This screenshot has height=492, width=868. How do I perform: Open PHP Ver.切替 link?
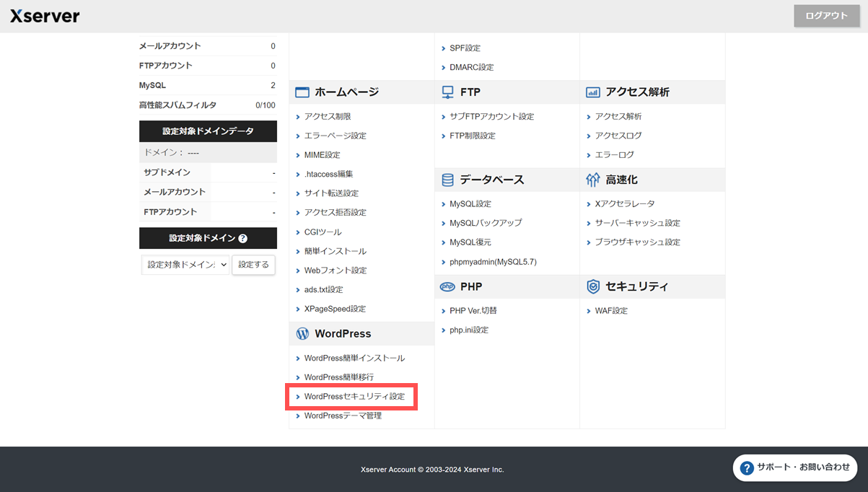pyautogui.click(x=473, y=311)
